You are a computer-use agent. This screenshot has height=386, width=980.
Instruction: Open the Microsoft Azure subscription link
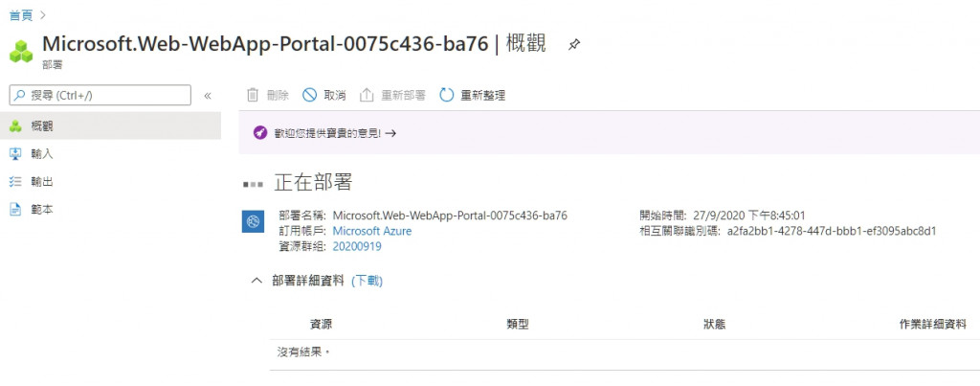click(x=372, y=231)
